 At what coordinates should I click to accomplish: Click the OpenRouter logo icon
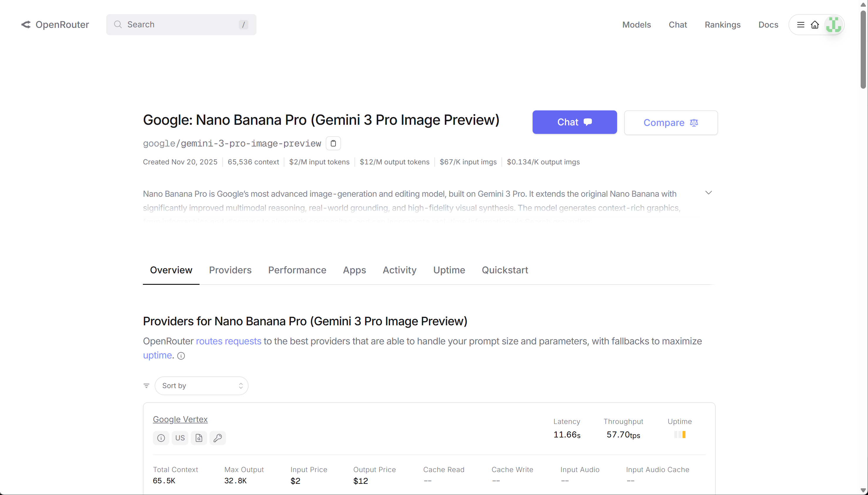(26, 24)
